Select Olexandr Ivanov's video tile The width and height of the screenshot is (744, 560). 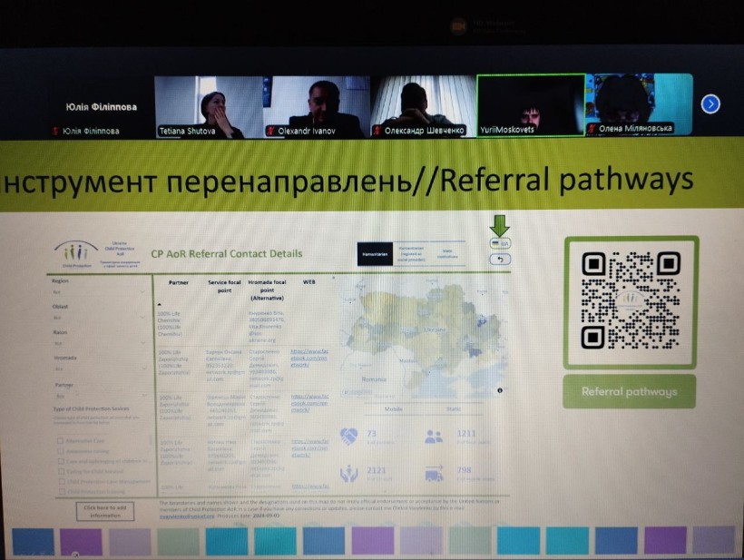click(317, 107)
